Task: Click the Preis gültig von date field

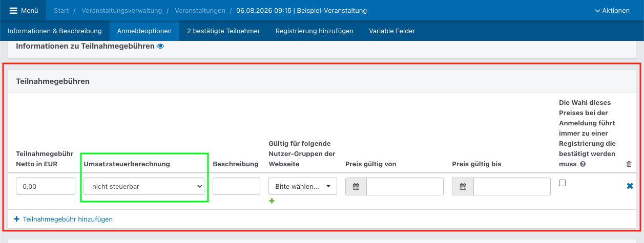Action: 405,186
